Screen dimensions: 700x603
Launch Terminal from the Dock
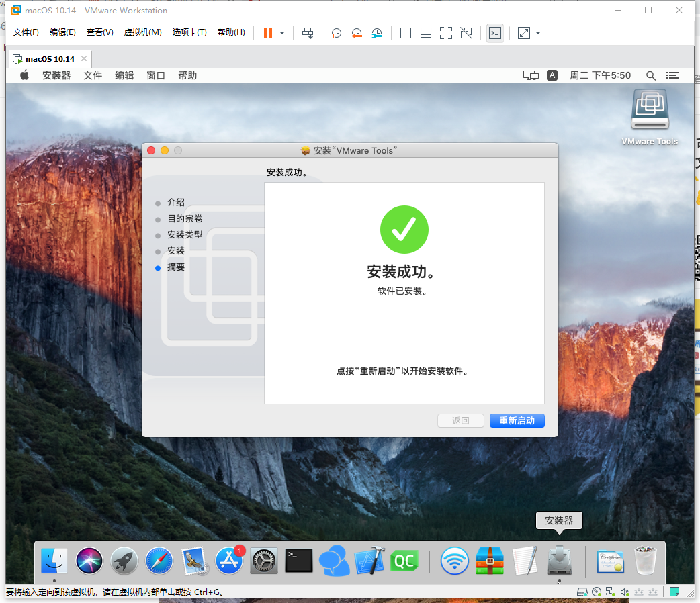[298, 561]
